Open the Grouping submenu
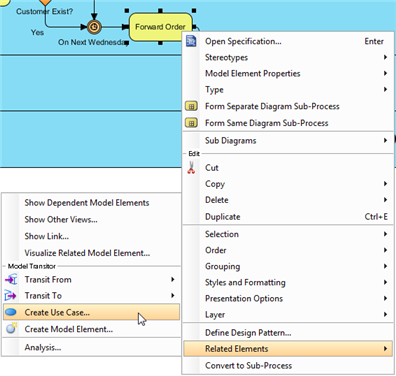Screen dimensions: 396x376 click(x=288, y=266)
